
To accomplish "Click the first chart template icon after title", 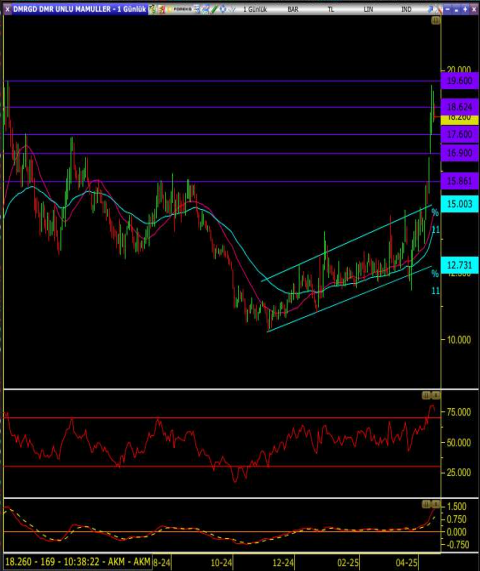I will pos(153,9).
